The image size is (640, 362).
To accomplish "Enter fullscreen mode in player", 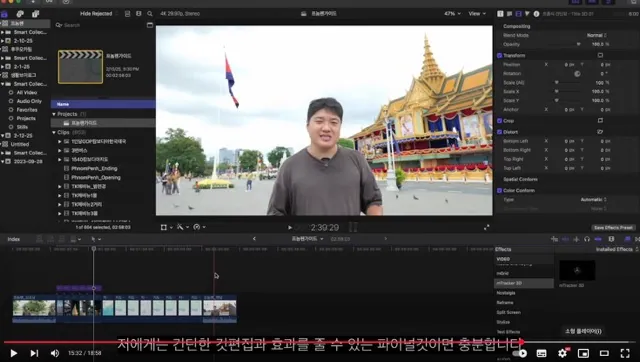I will [625, 353].
